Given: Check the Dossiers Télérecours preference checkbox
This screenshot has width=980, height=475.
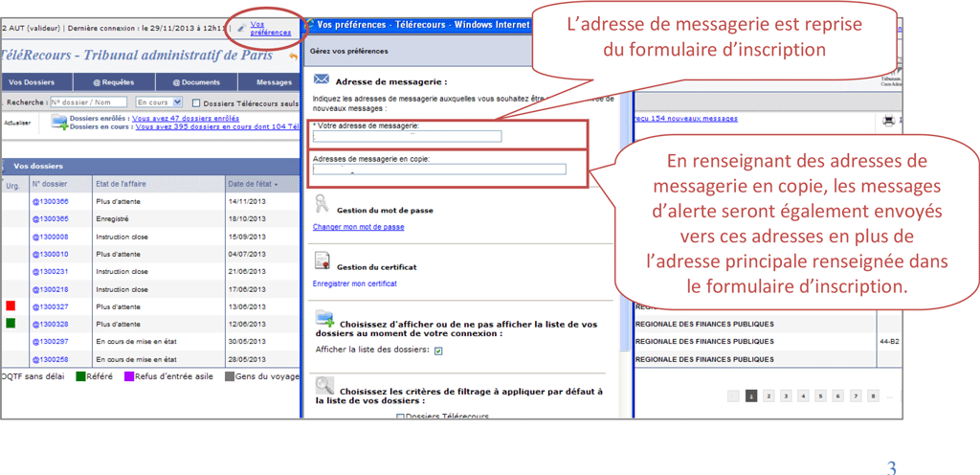Looking at the screenshot, I should point(401,417).
